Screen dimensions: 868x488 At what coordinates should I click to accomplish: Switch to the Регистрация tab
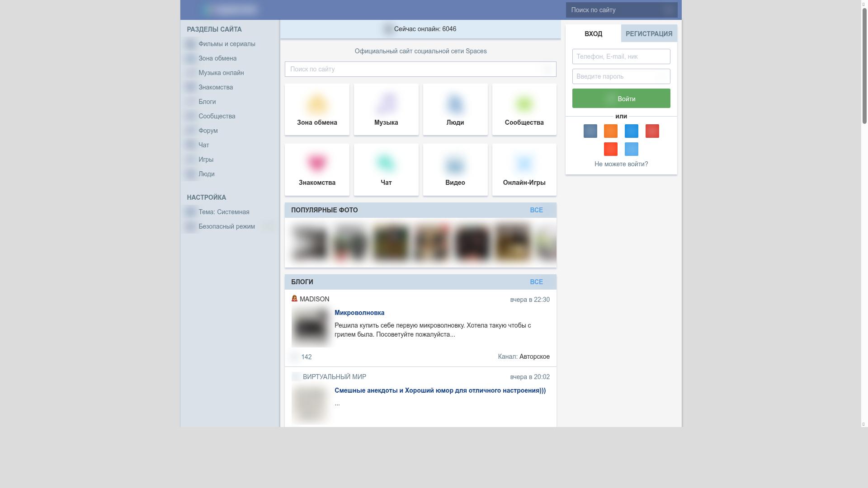[x=649, y=34]
